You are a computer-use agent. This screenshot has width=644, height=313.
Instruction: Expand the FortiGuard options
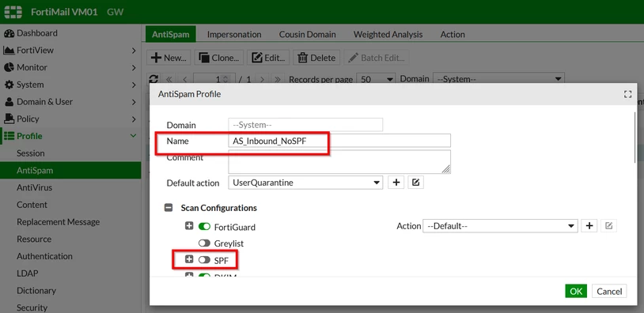click(189, 226)
